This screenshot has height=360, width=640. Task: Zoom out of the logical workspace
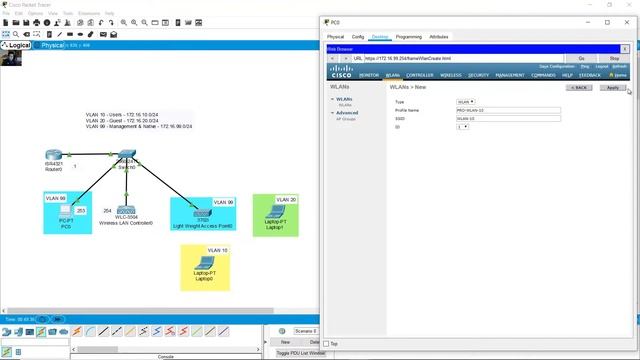pyautogui.click(x=144, y=23)
